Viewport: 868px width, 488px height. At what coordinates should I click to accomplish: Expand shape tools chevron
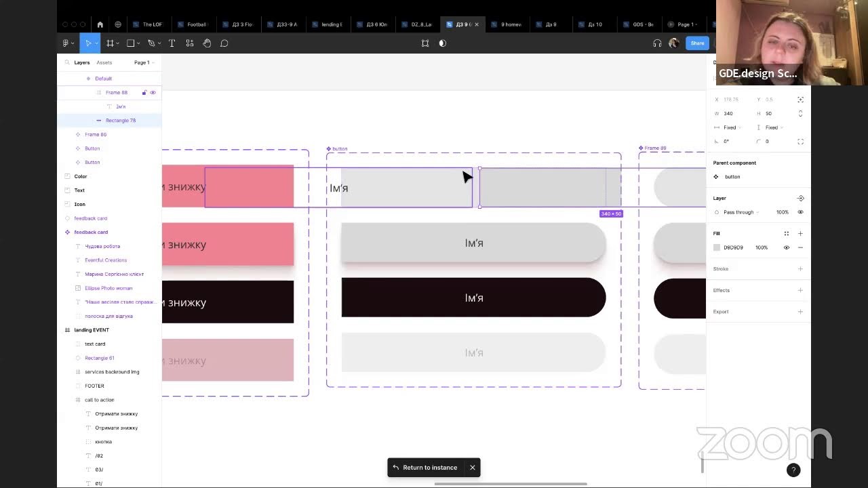[138, 43]
